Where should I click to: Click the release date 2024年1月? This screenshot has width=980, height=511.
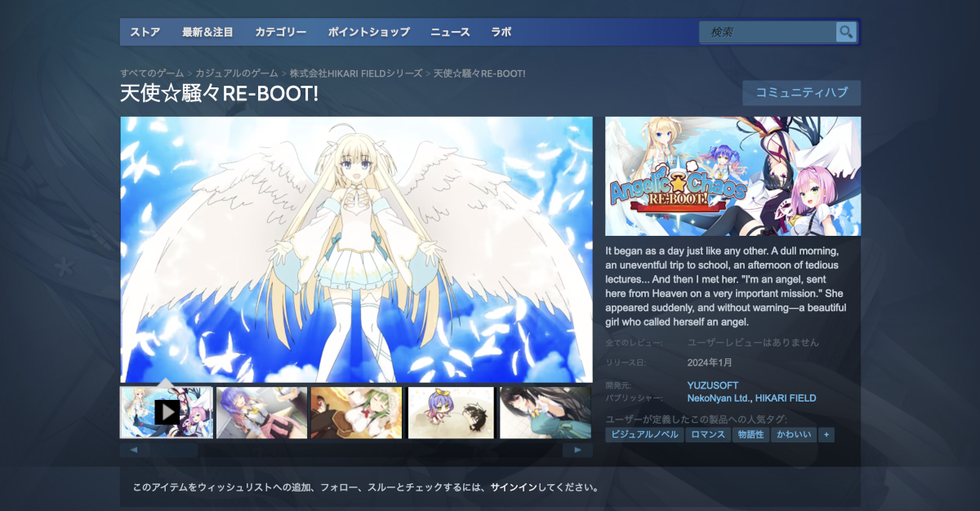pos(710,362)
